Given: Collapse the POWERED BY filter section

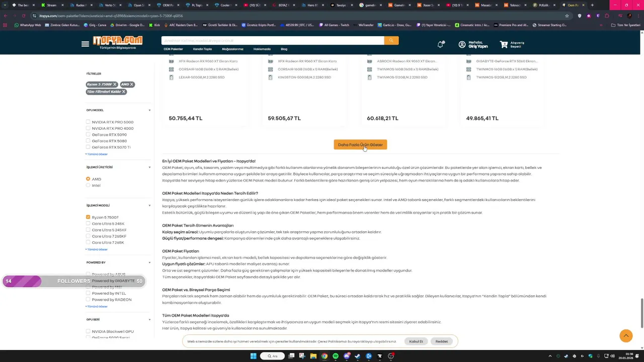Looking at the screenshot, I should [149, 262].
